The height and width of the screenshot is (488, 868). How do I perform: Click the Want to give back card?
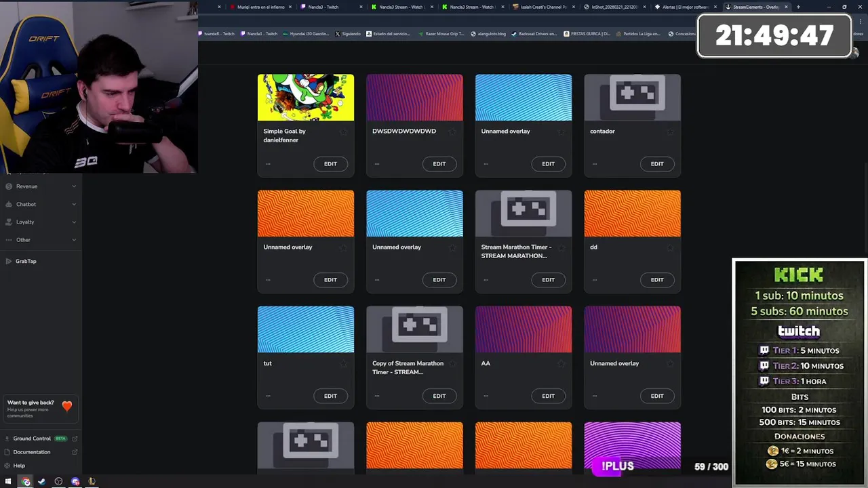(x=39, y=408)
